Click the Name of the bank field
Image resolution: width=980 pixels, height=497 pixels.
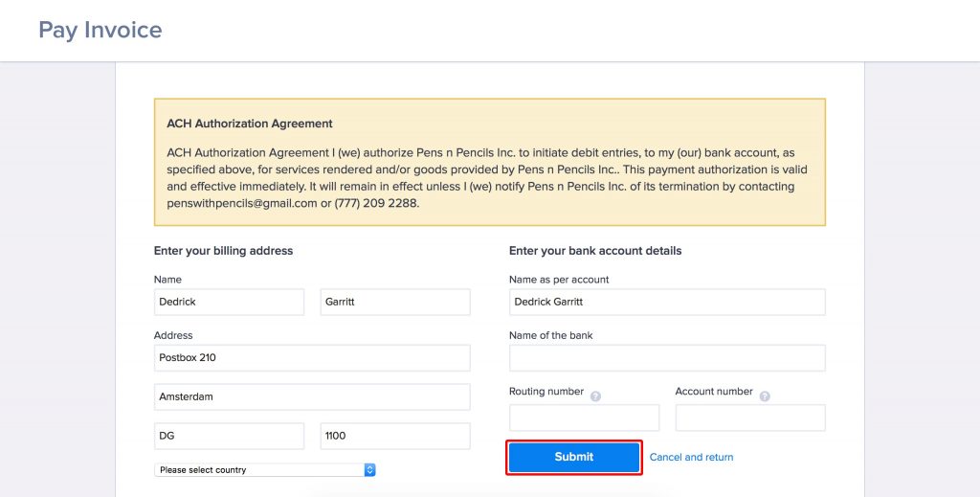pos(667,357)
